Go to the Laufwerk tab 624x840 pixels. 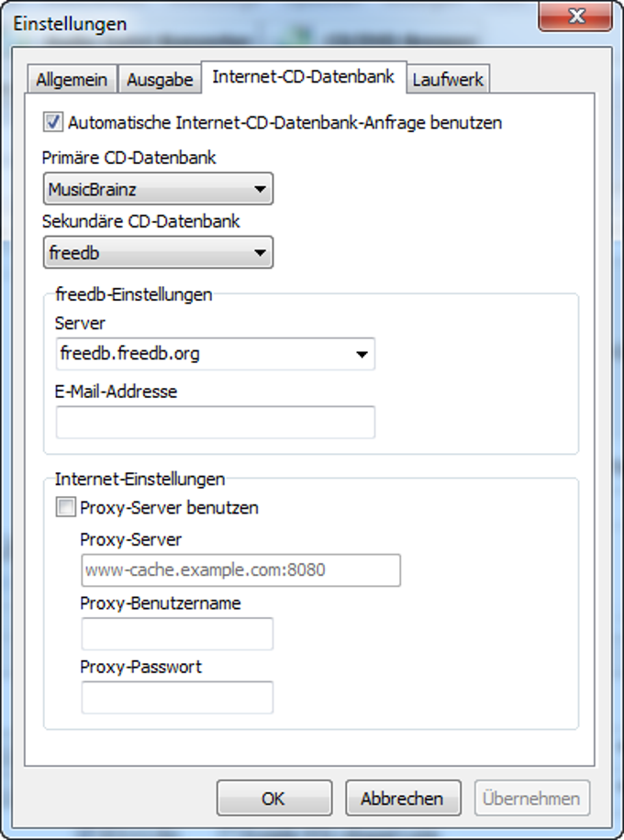point(448,80)
